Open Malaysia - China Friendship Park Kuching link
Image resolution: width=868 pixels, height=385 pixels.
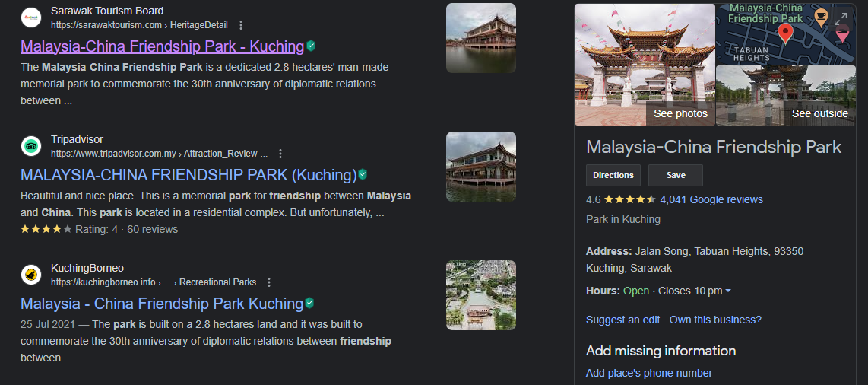162,304
